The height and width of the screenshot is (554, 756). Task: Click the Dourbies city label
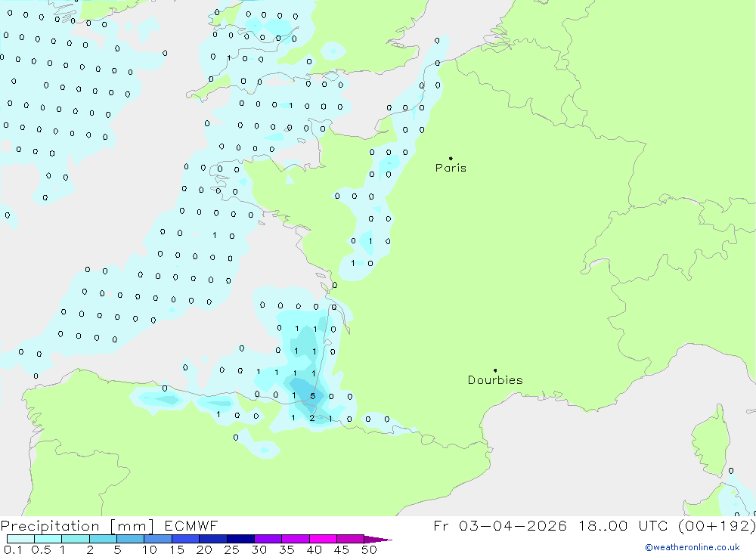click(495, 380)
